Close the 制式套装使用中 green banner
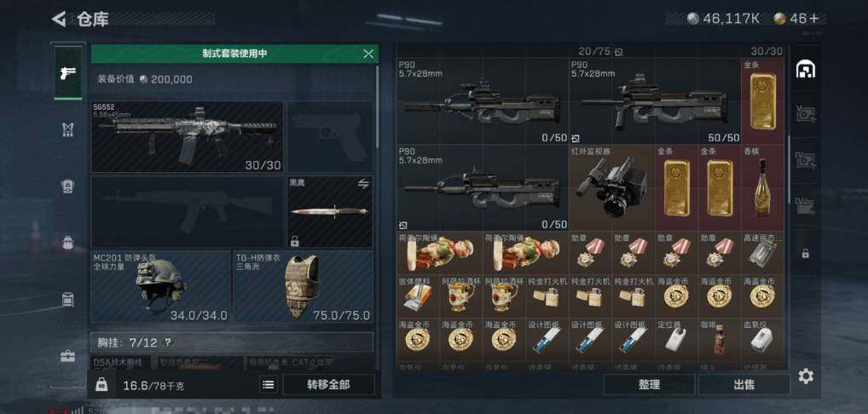The height and width of the screenshot is (414, 868). coord(368,54)
